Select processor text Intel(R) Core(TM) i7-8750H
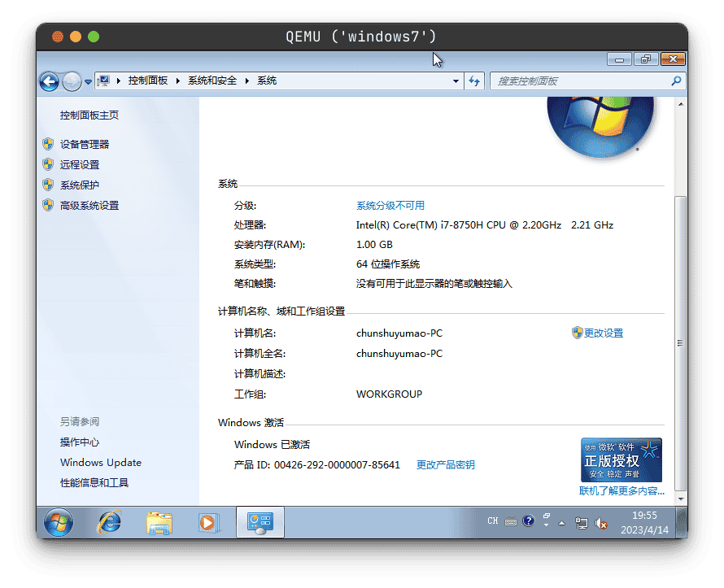 pos(430,225)
